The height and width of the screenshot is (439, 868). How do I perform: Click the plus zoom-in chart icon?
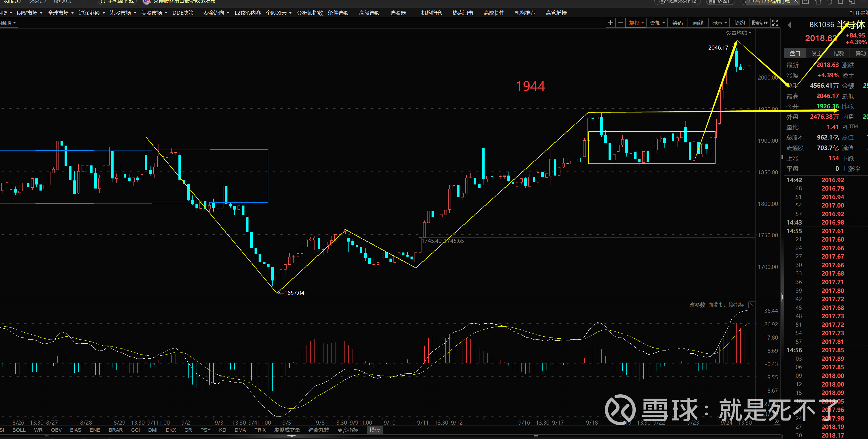pyautogui.click(x=610, y=23)
